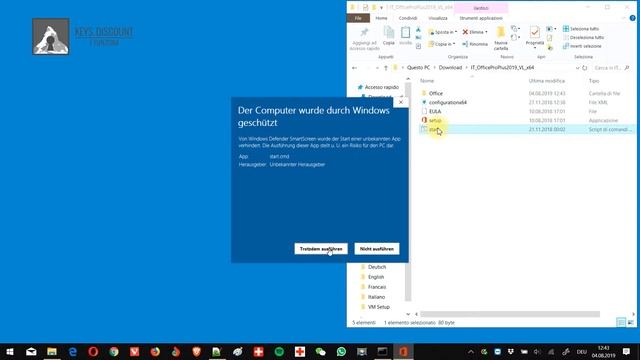Open the address bar history dropdown
Viewport: 640px width, 360px height.
(577, 68)
